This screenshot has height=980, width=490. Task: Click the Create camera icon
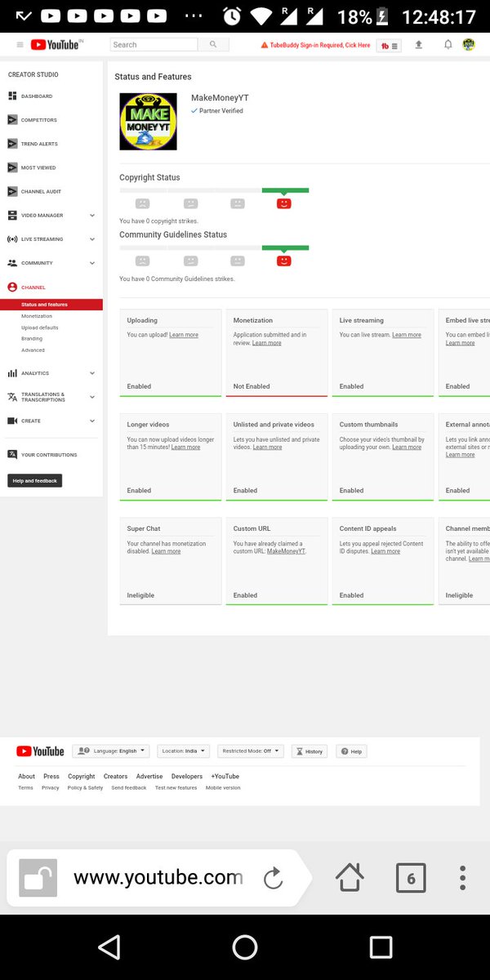click(12, 421)
